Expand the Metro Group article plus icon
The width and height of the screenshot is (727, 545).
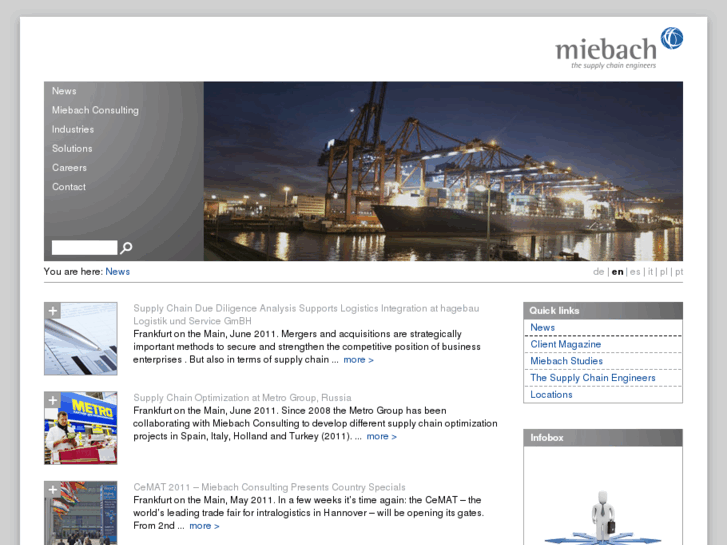click(53, 400)
